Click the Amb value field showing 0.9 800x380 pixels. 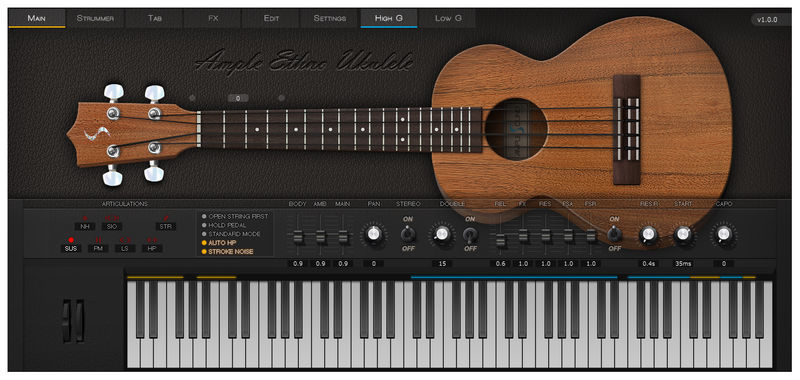point(320,264)
